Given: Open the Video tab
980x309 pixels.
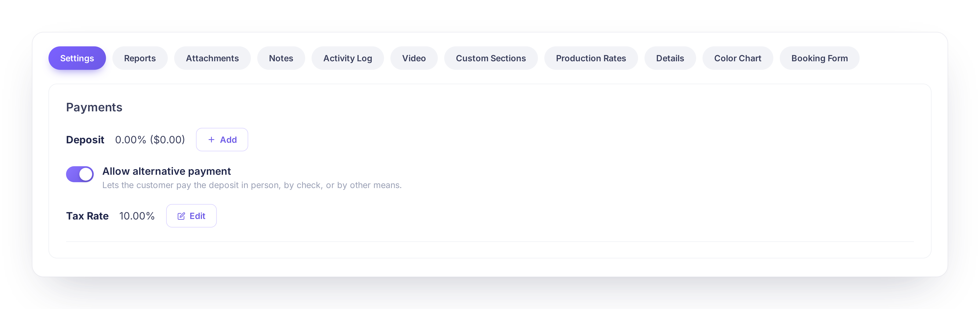Looking at the screenshot, I should 414,58.
